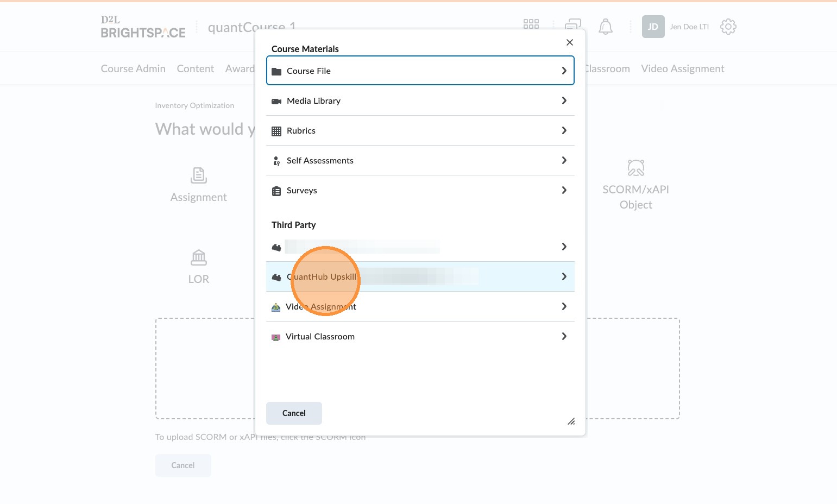837x504 pixels.
Task: Expand the Rubrics row chevron
Action: 564,130
